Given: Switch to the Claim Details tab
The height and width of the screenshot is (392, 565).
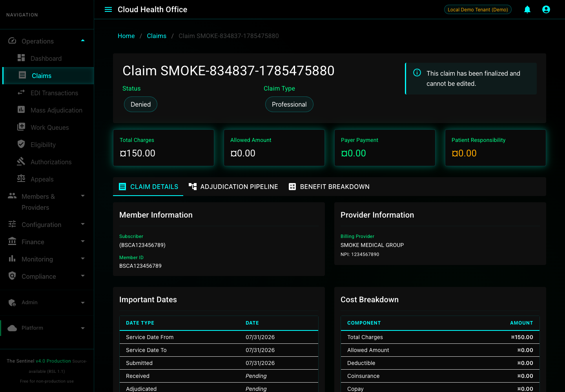Looking at the screenshot, I should pyautogui.click(x=148, y=187).
